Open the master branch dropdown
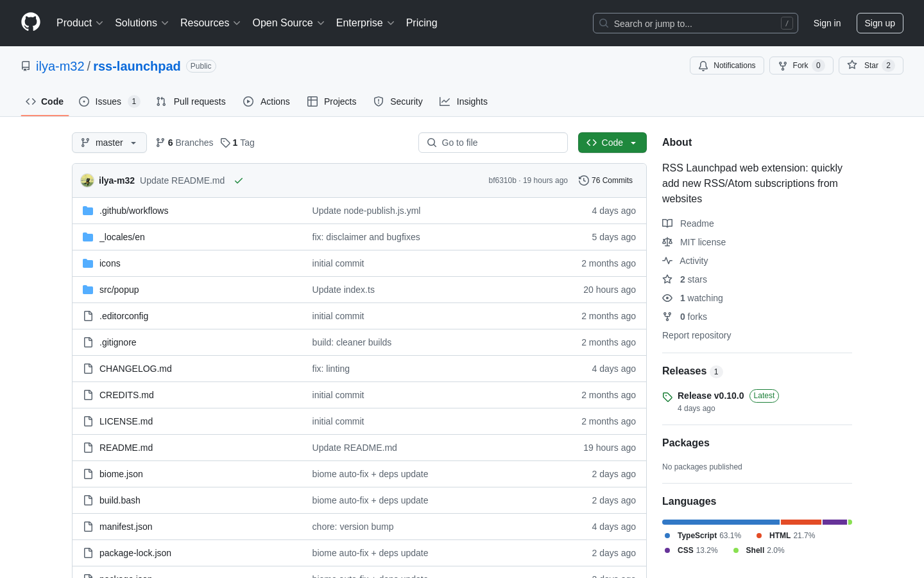This screenshot has height=578, width=924. (109, 143)
